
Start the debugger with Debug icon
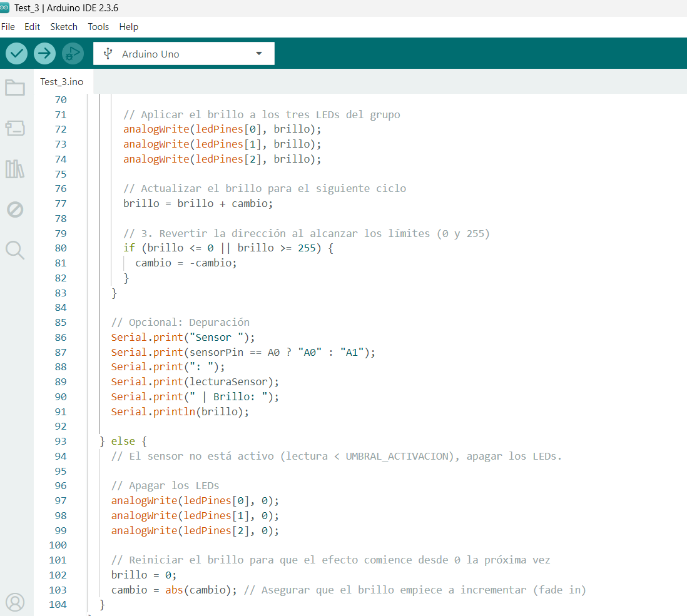click(x=73, y=54)
